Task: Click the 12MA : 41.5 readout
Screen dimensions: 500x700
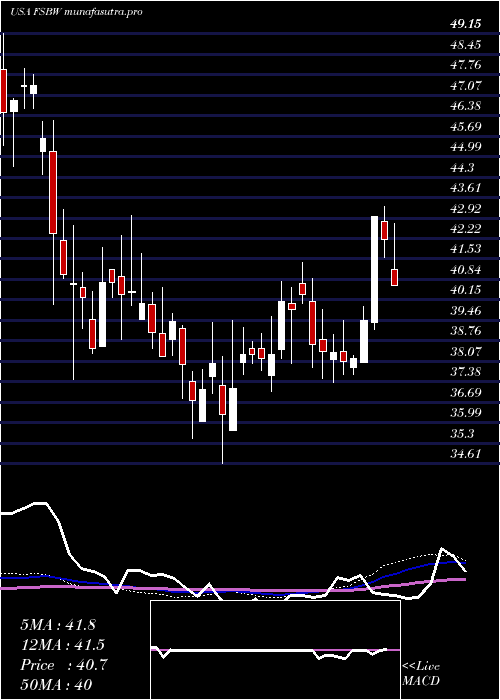Action: coord(61,645)
